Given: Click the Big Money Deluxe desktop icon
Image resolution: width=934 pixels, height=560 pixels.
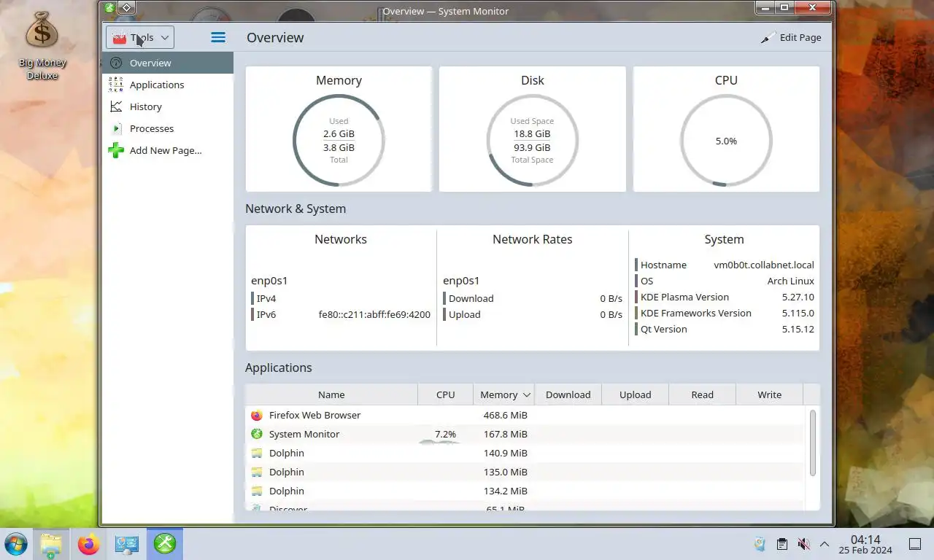Looking at the screenshot, I should [42, 45].
